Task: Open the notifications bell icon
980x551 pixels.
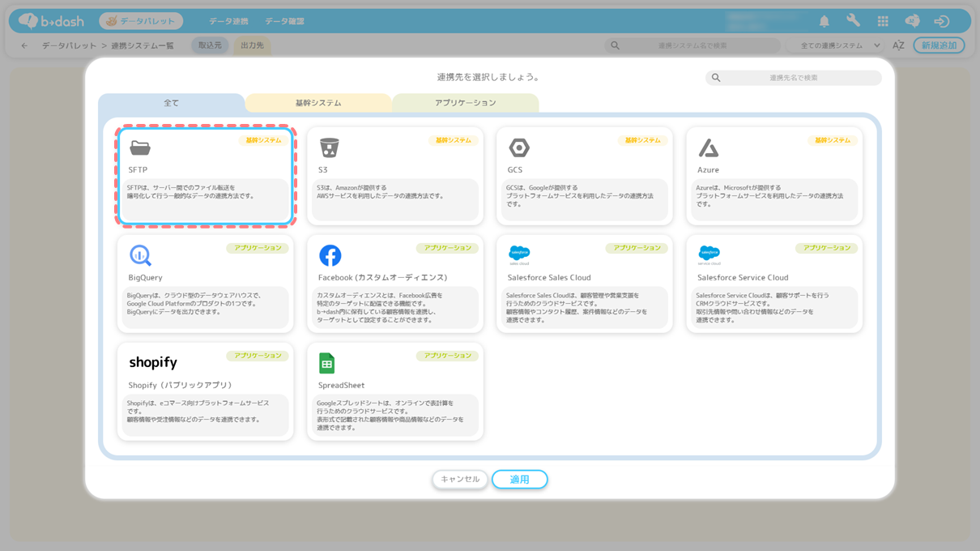Action: (824, 21)
